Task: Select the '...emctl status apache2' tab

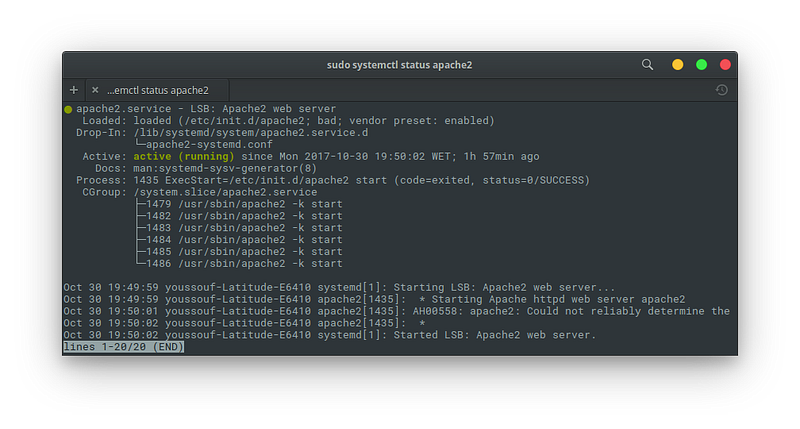Action: point(157,90)
